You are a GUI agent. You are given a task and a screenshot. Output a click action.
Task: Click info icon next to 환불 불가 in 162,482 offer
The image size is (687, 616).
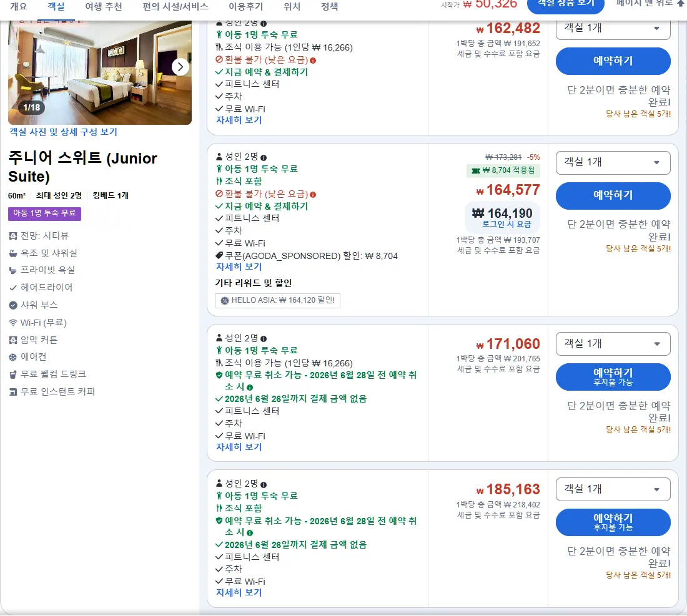pyautogui.click(x=313, y=61)
